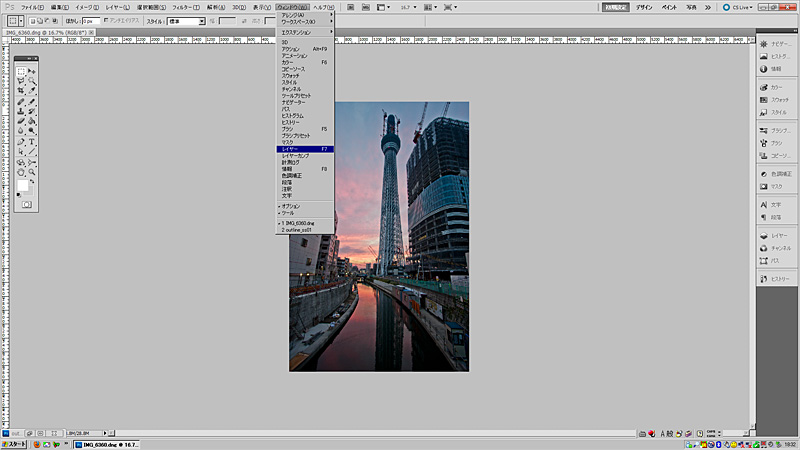Select the Hand tool
This screenshot has width=800, height=450.
point(21,172)
